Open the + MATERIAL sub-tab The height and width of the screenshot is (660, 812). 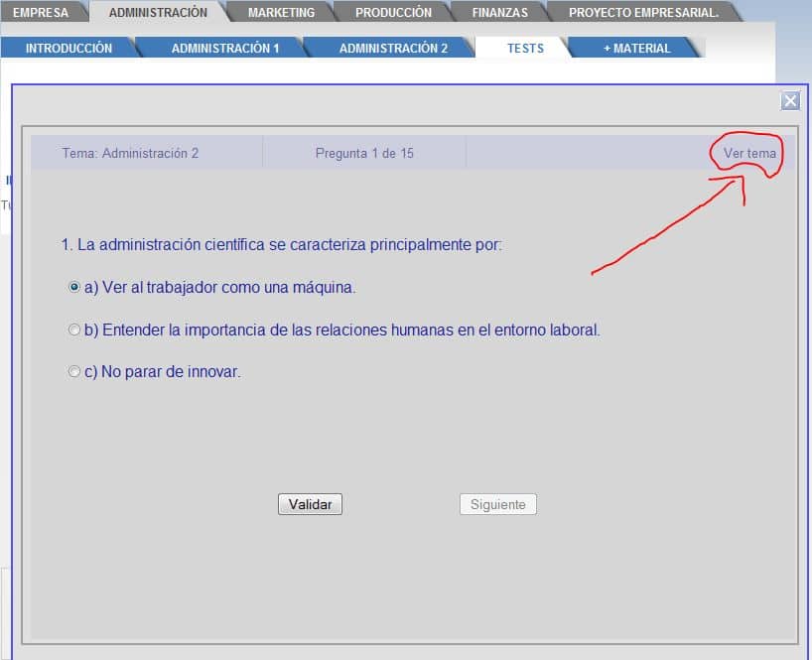636,48
